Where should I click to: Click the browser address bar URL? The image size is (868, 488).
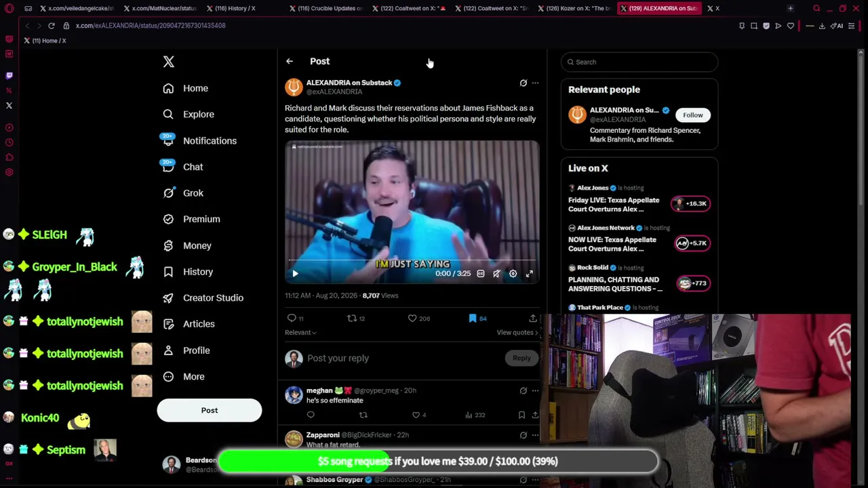coord(151,26)
